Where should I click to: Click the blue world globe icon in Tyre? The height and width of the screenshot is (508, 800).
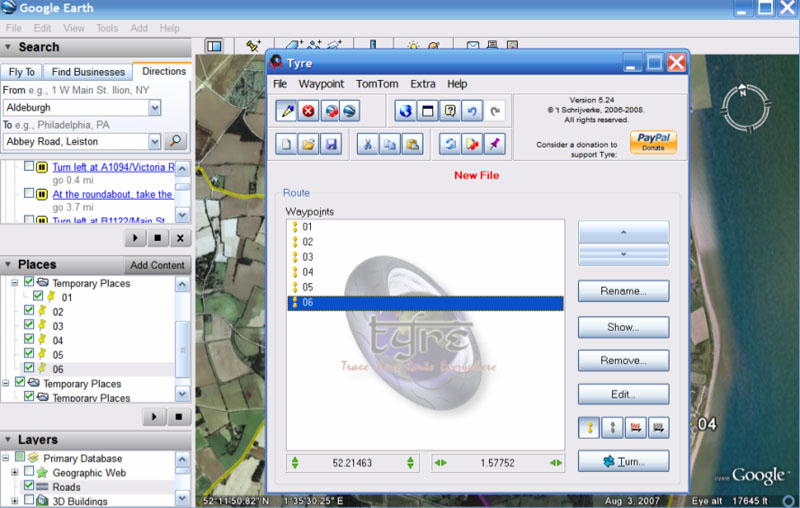[406, 111]
